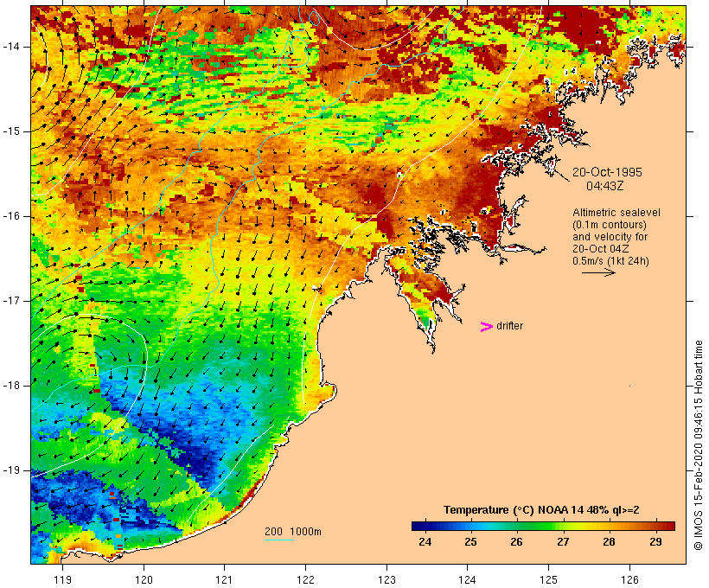
Task: Click the 119 longitude axis label
Action: pos(62,580)
